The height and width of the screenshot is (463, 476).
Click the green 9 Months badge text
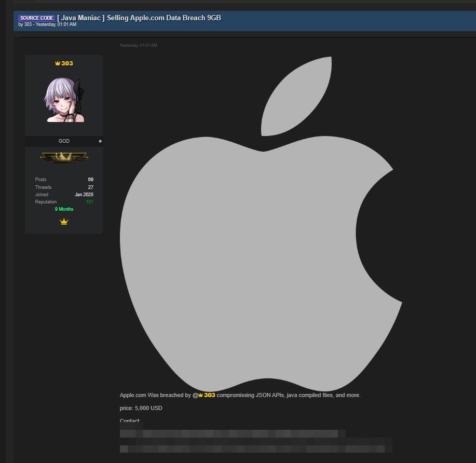click(64, 209)
